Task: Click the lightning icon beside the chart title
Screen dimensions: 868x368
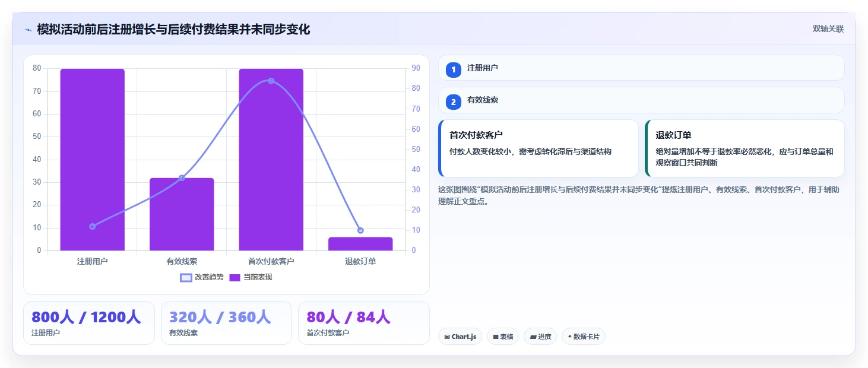Action: tap(28, 30)
